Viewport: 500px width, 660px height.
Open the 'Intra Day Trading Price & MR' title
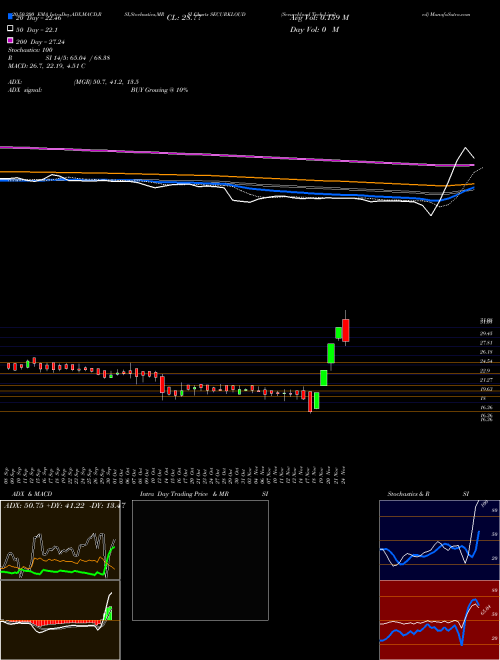coord(184,494)
